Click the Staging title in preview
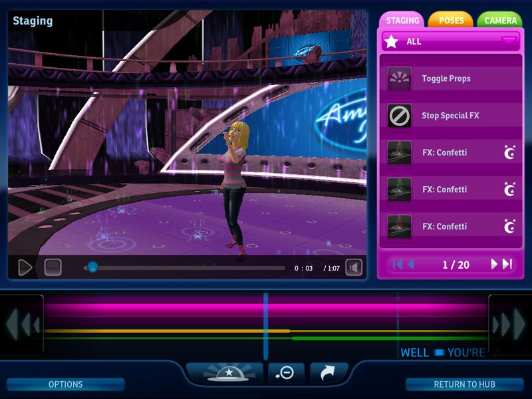 pyautogui.click(x=33, y=21)
